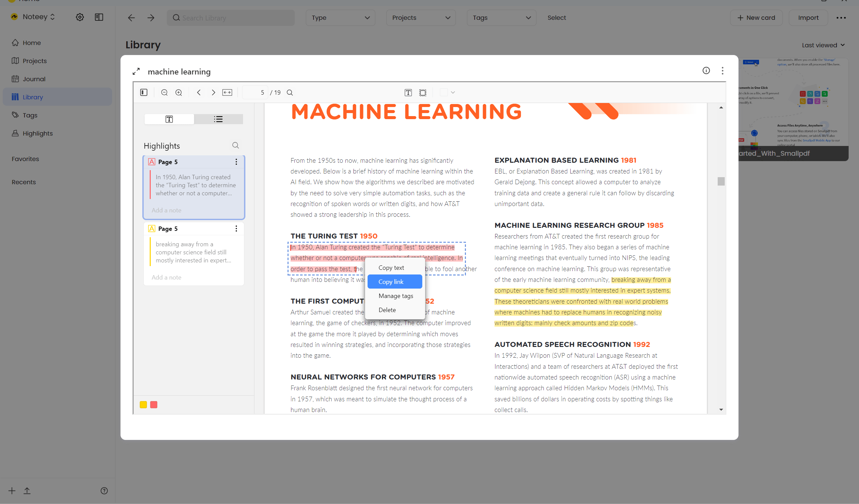Click the New card button in toolbar
859x504 pixels.
pyautogui.click(x=756, y=17)
